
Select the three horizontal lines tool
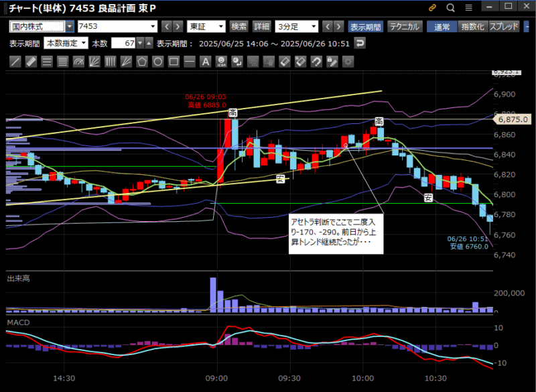(47, 62)
